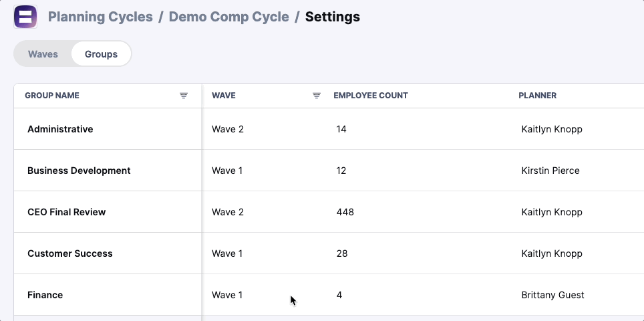
Task: Select the Groups tab
Action: coord(101,54)
